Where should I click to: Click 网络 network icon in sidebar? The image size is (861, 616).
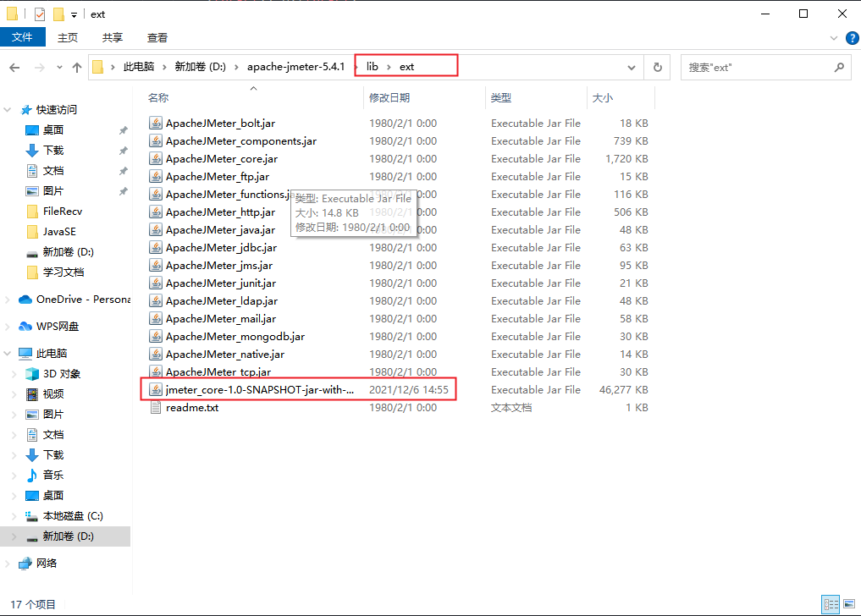(25, 564)
